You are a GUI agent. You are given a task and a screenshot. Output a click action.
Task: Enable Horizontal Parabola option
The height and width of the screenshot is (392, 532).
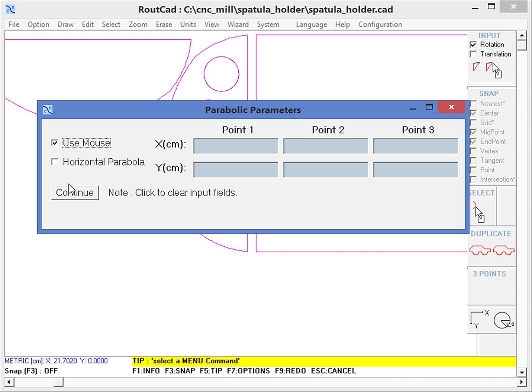pyautogui.click(x=55, y=162)
